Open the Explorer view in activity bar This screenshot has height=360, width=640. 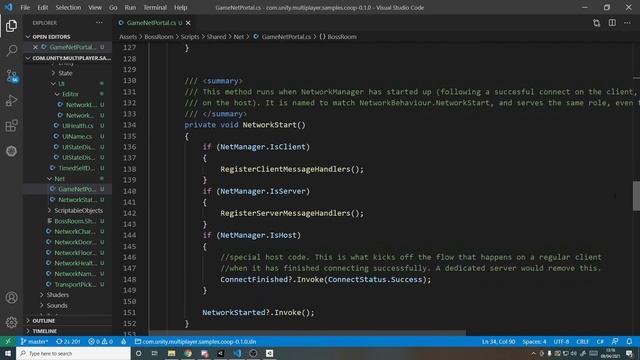tap(11, 26)
